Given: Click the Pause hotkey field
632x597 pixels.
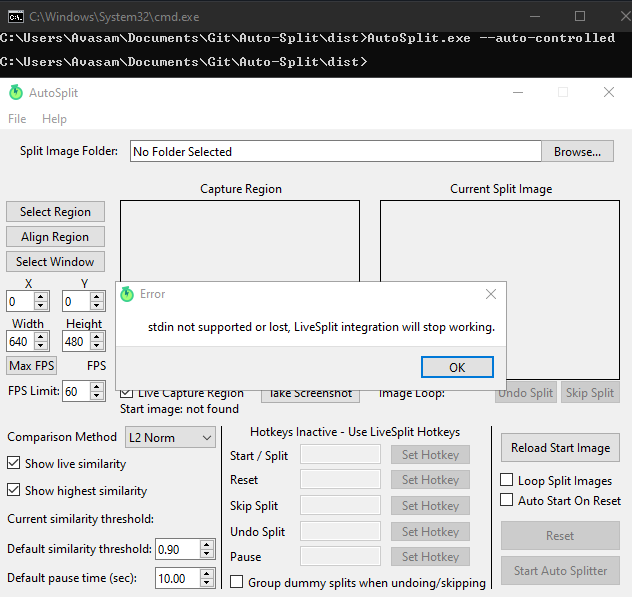Looking at the screenshot, I should coord(341,557).
